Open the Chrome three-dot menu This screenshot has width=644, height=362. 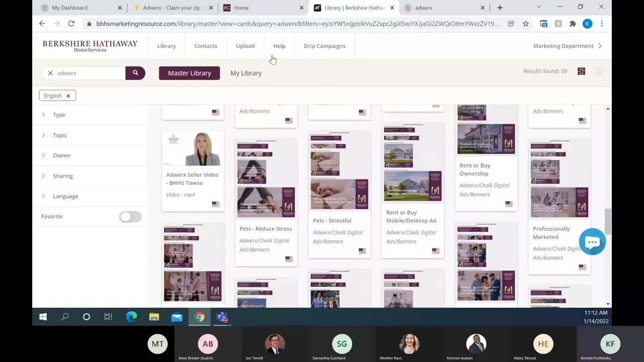pyautogui.click(x=602, y=24)
